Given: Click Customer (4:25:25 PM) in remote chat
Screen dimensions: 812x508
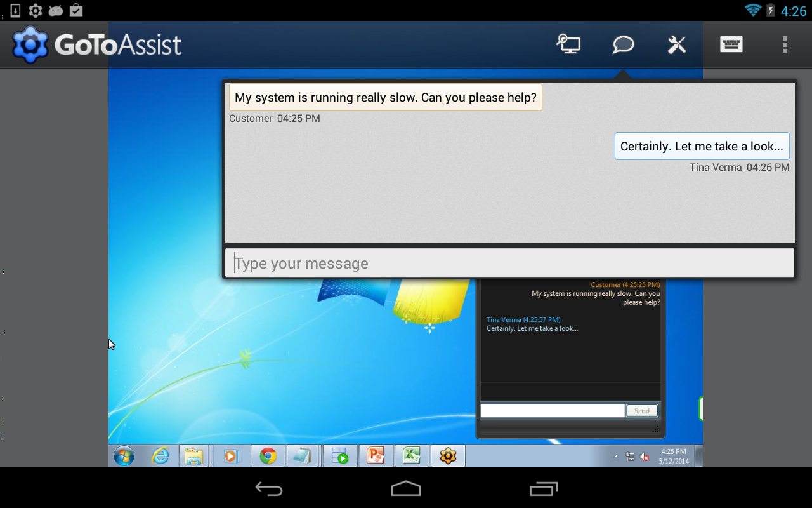Looking at the screenshot, I should click(625, 284).
